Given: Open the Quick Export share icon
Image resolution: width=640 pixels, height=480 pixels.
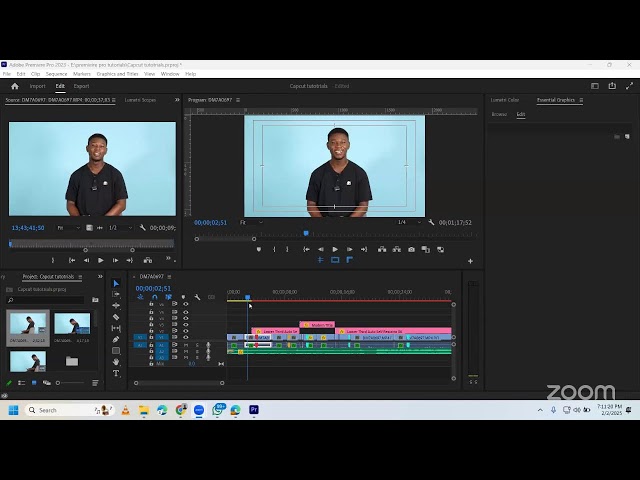Looking at the screenshot, I should pyautogui.click(x=612, y=86).
